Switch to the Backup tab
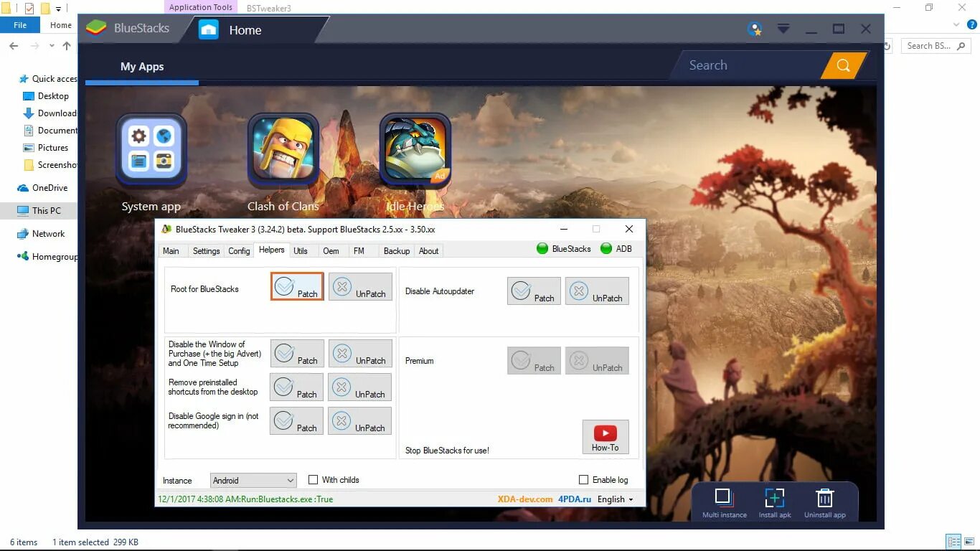Viewport: 980px width, 551px height. point(396,250)
